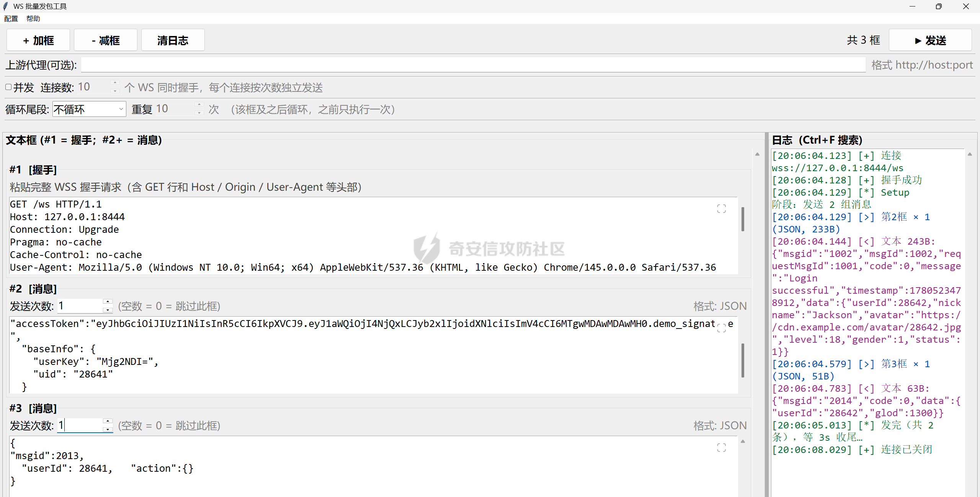Screen dimensions: 980x497
Task: Click the app feather icon in title bar
Action: 5,6
